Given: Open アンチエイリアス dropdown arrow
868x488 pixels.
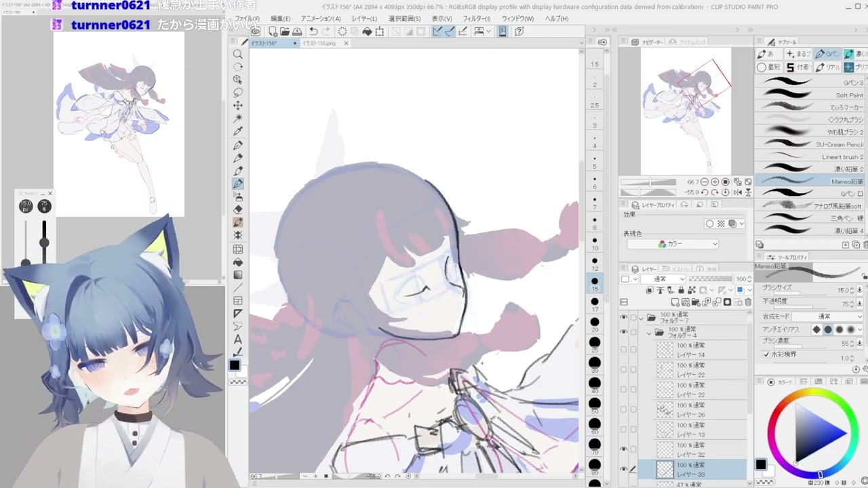Looking at the screenshot, I should [860, 329].
